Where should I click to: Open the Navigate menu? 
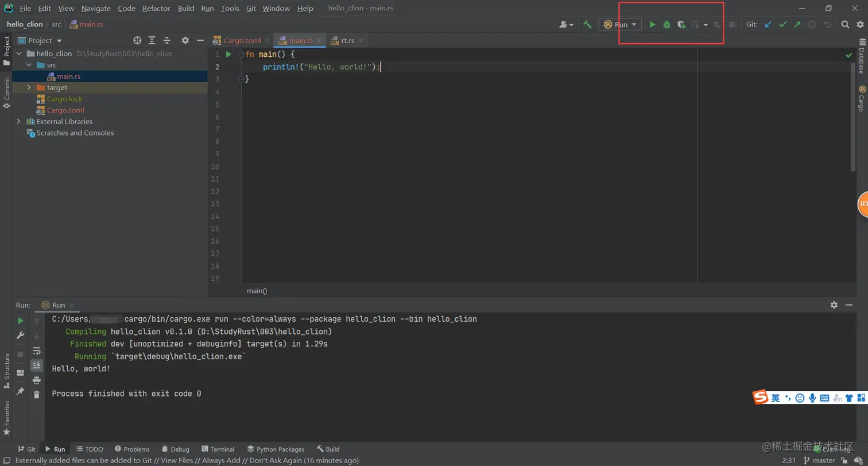pos(96,8)
